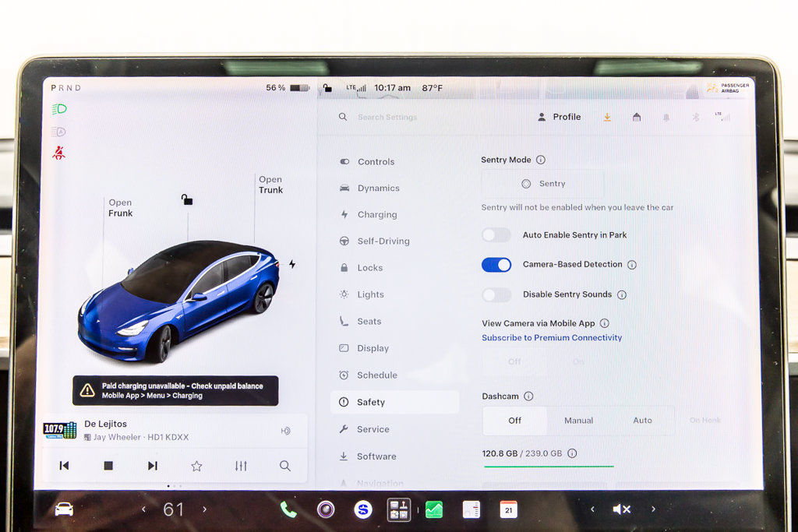Open the Toybox app in dock
Image resolution: width=798 pixels, height=532 pixels.
pyautogui.click(x=398, y=509)
